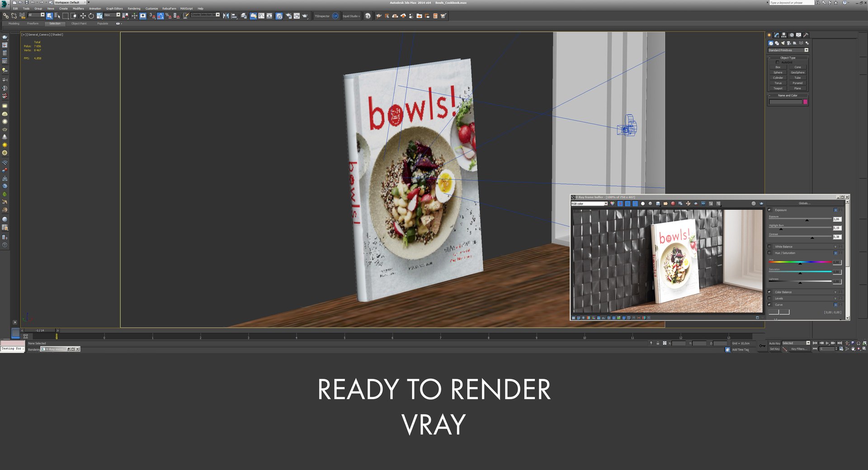Uncheck the Exposure correction checkbox
The height and width of the screenshot is (470, 868).
point(769,210)
